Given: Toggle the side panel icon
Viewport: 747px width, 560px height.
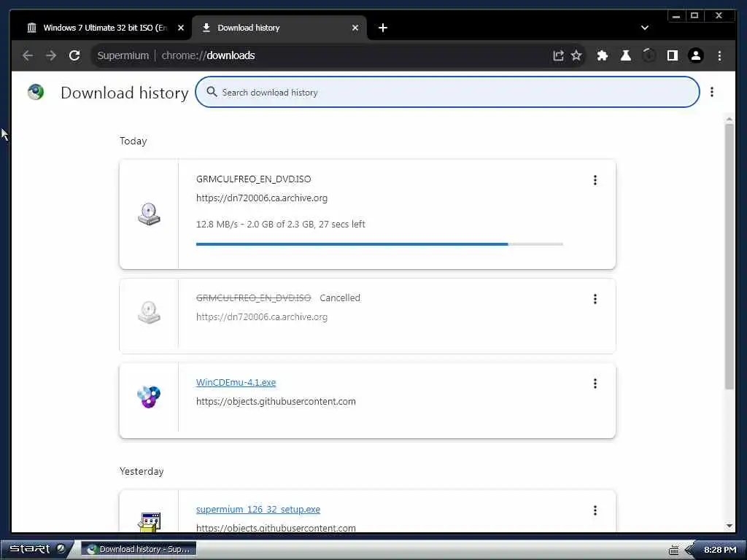Looking at the screenshot, I should click(x=672, y=55).
